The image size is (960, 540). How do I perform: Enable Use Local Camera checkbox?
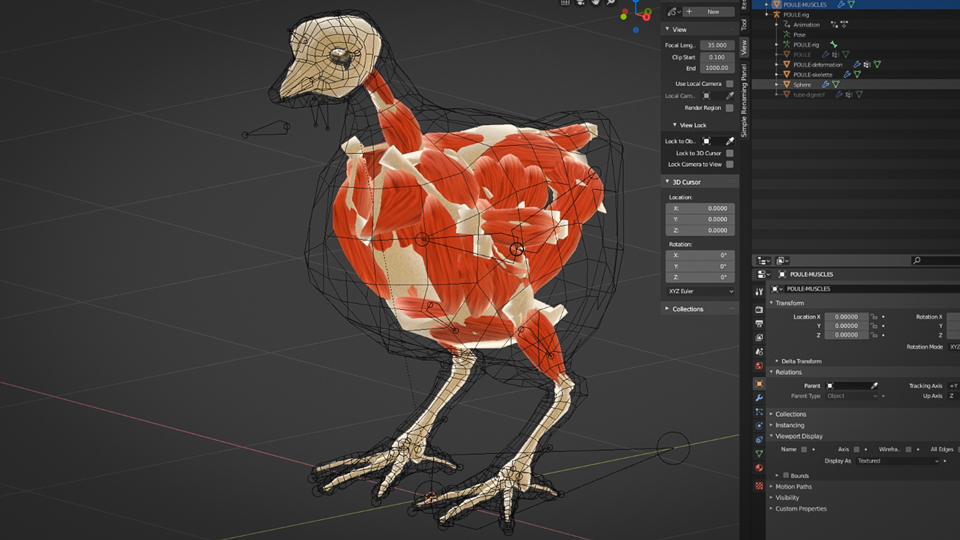(729, 83)
